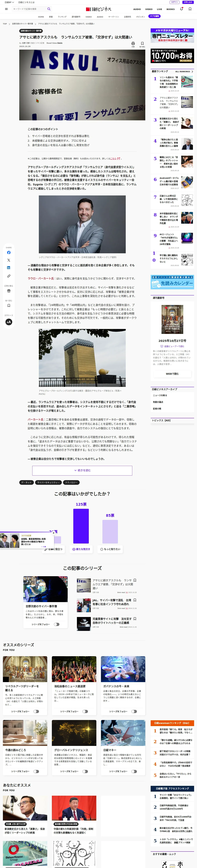Screen dimensions: 197x868
Task: Select BOOKS in top header menu
Action: point(171,9)
